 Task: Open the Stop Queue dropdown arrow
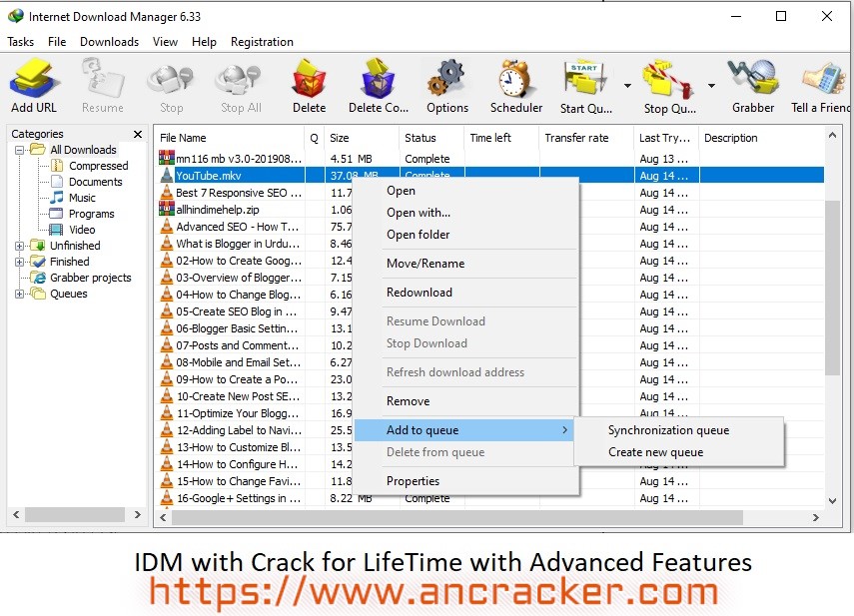pos(711,86)
